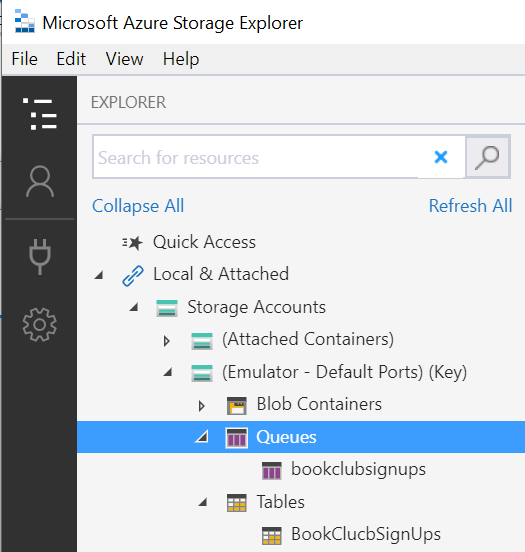Open the Edit menu
This screenshot has width=525, height=552.
[71, 59]
